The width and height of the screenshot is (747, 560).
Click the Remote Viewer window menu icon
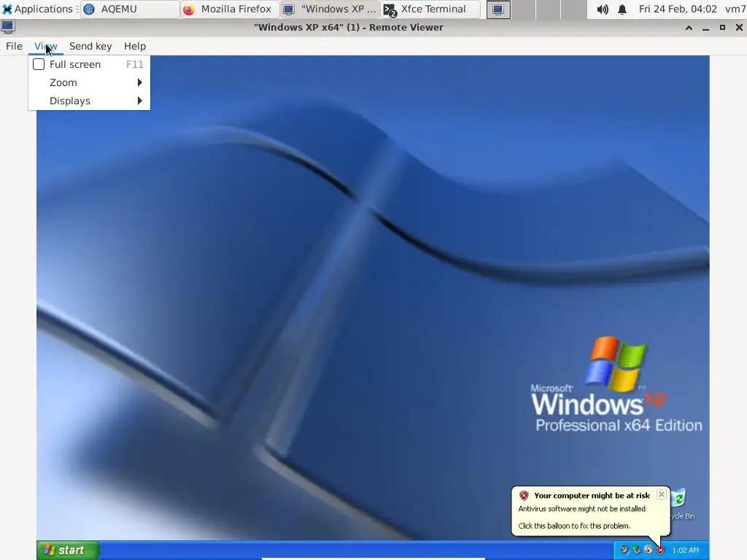point(8,27)
